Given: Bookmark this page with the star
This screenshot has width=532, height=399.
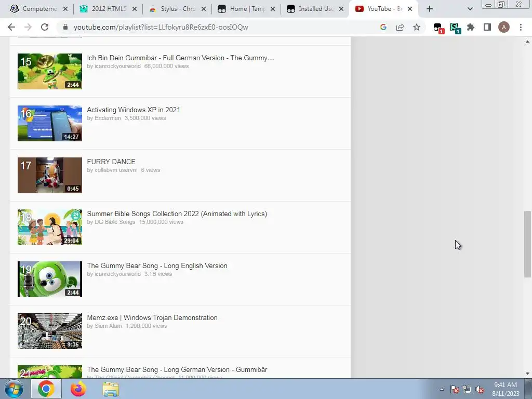Looking at the screenshot, I should [417, 27].
